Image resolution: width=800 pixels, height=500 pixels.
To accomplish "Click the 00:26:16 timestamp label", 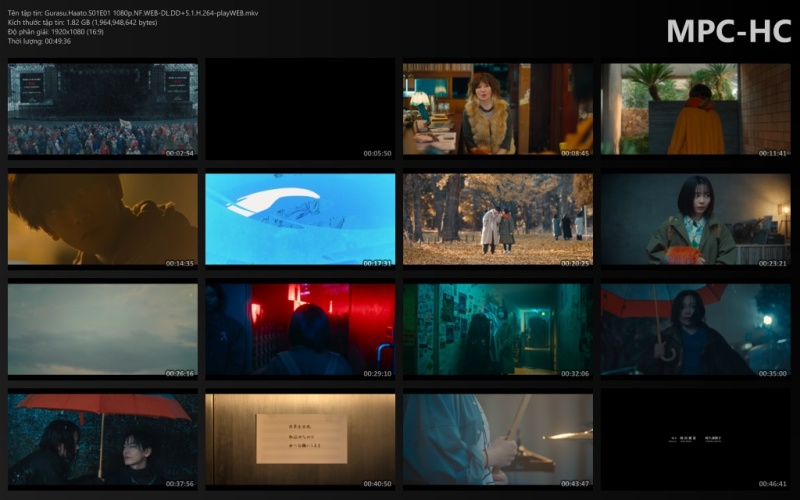I will click(x=180, y=373).
